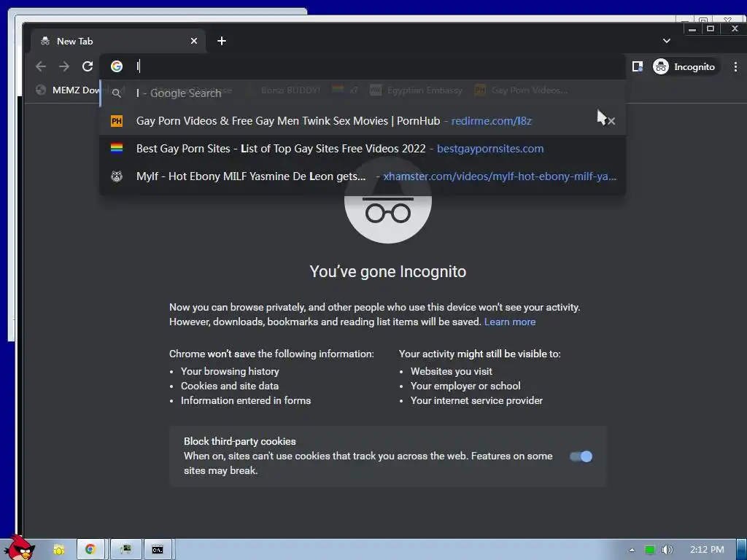Click 'Your browsing history' list item
747x560 pixels.
[230, 371]
